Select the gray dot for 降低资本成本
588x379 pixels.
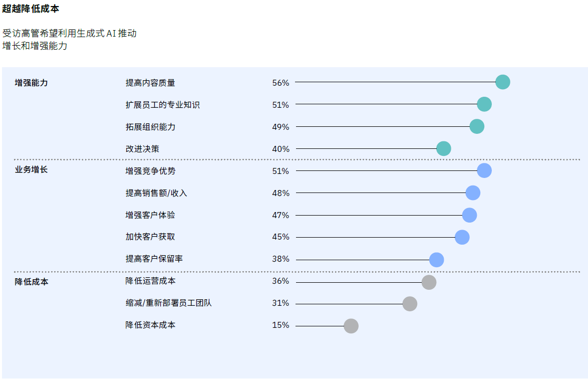point(351,326)
